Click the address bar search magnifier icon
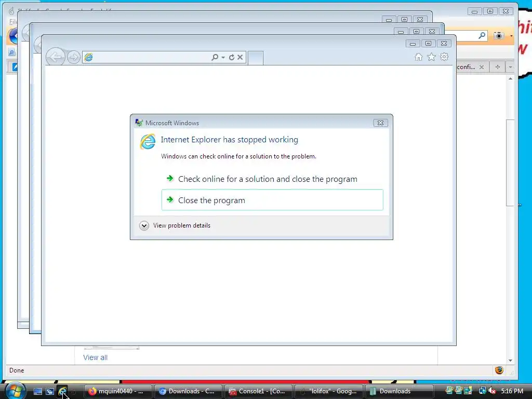Screen dimensions: 532x399 (215, 57)
